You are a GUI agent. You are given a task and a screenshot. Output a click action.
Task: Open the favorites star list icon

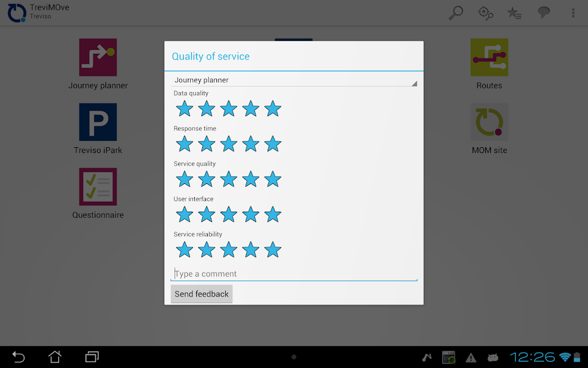pos(514,13)
